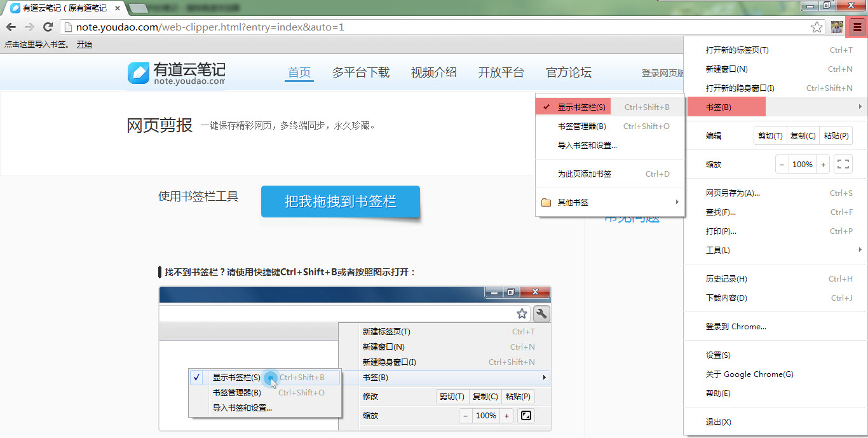This screenshot has width=868, height=438.
Task: Reload the page with the refresh icon
Action: 48,27
